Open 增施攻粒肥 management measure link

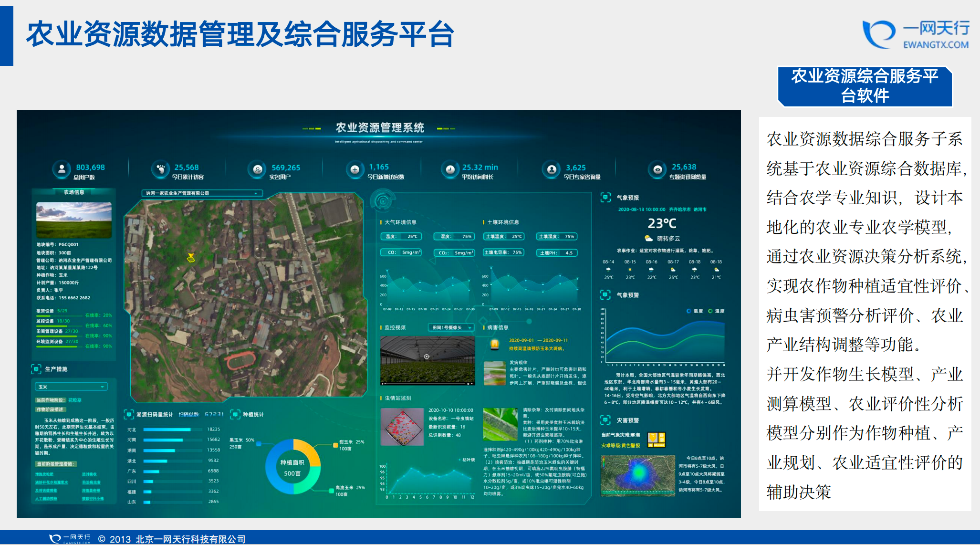coord(44,474)
